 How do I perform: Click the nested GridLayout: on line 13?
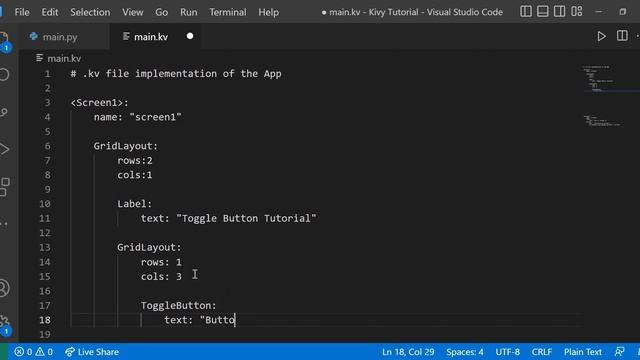tap(149, 247)
